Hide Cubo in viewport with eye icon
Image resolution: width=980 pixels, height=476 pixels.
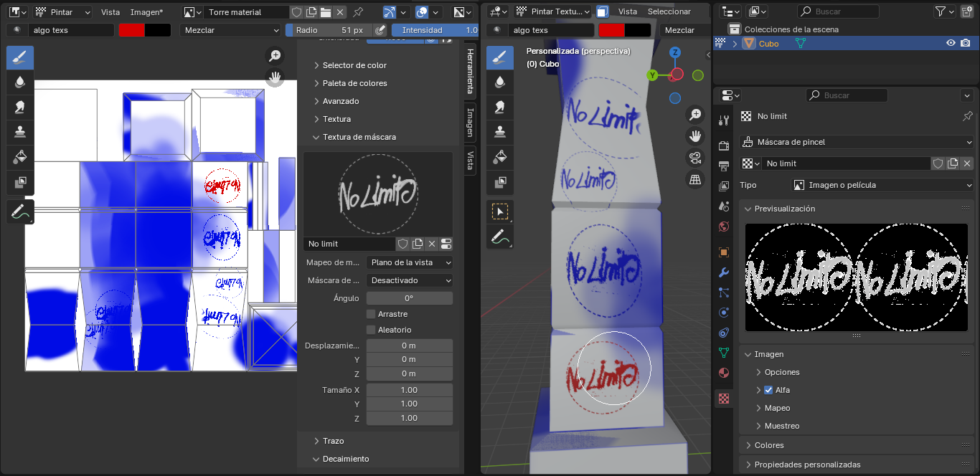pyautogui.click(x=951, y=44)
